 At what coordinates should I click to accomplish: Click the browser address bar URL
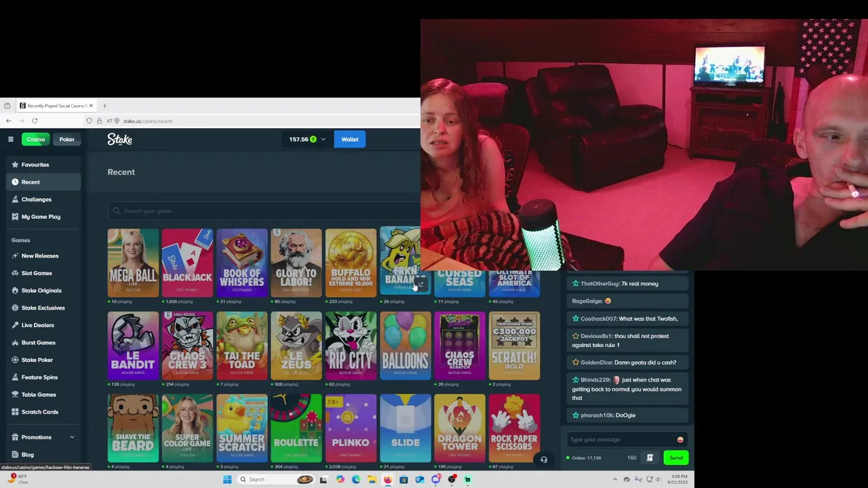tap(147, 121)
